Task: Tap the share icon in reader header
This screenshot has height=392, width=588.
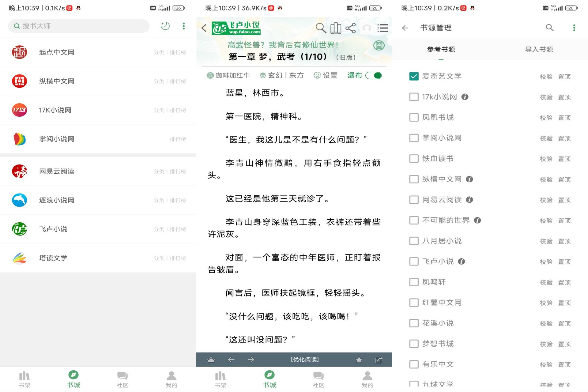Action: 350,28
